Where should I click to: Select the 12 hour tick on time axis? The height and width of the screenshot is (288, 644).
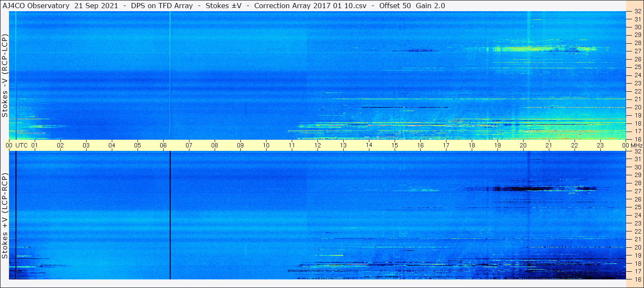(x=318, y=145)
